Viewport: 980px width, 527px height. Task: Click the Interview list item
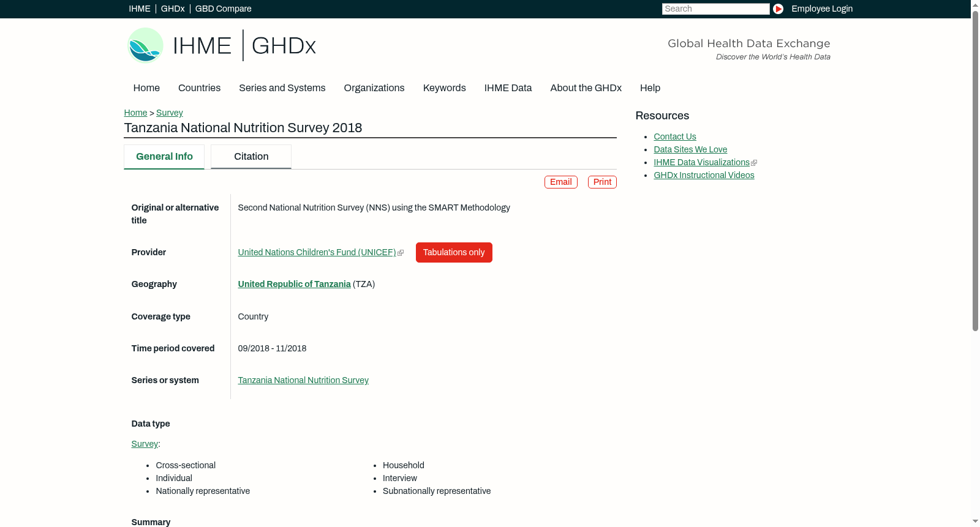pyautogui.click(x=400, y=478)
